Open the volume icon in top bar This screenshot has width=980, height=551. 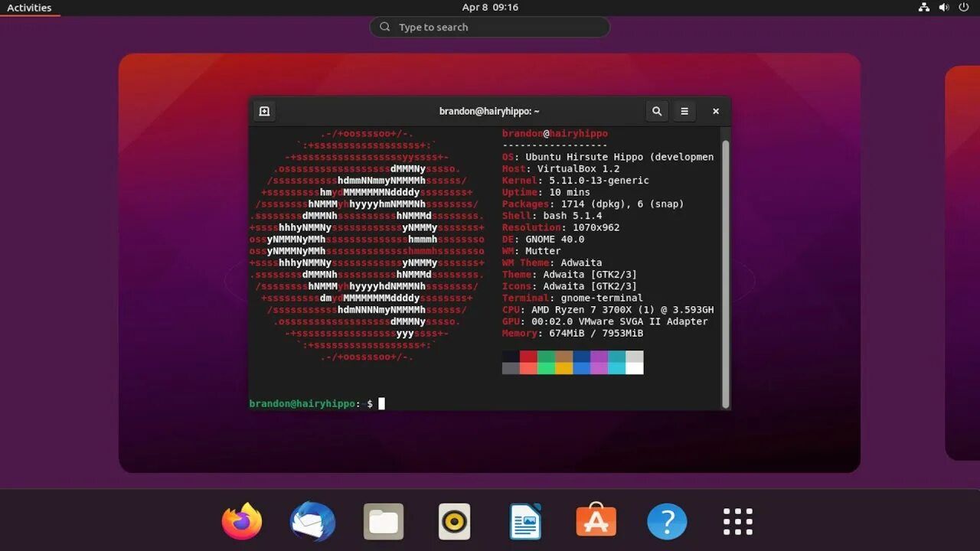click(944, 8)
